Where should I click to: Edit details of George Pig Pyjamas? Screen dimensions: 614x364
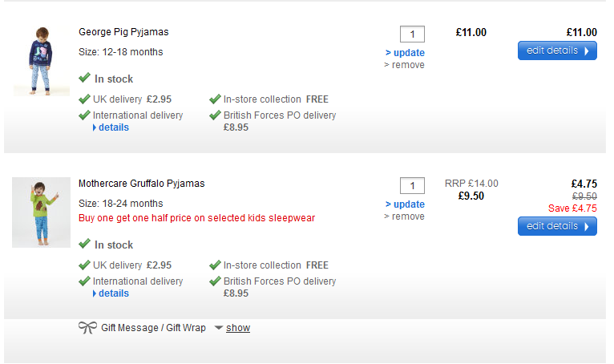[x=557, y=51]
